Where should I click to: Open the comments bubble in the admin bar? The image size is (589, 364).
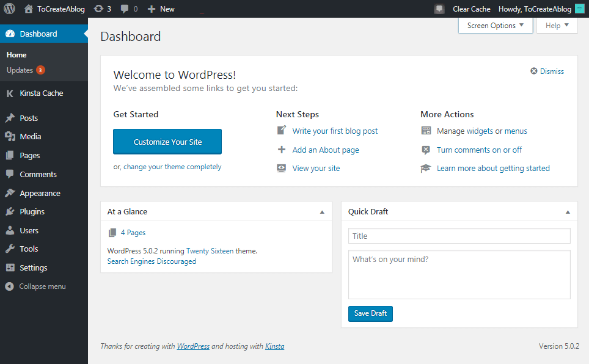coord(124,9)
